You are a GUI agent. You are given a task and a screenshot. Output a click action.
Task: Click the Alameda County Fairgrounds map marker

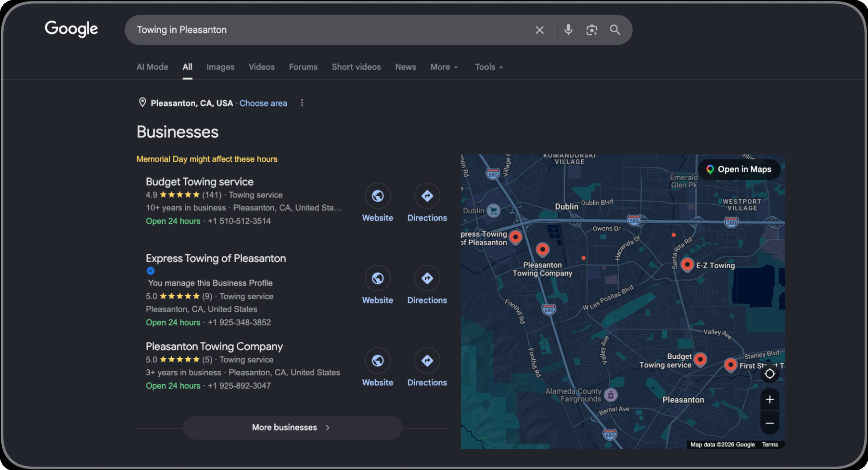(611, 395)
